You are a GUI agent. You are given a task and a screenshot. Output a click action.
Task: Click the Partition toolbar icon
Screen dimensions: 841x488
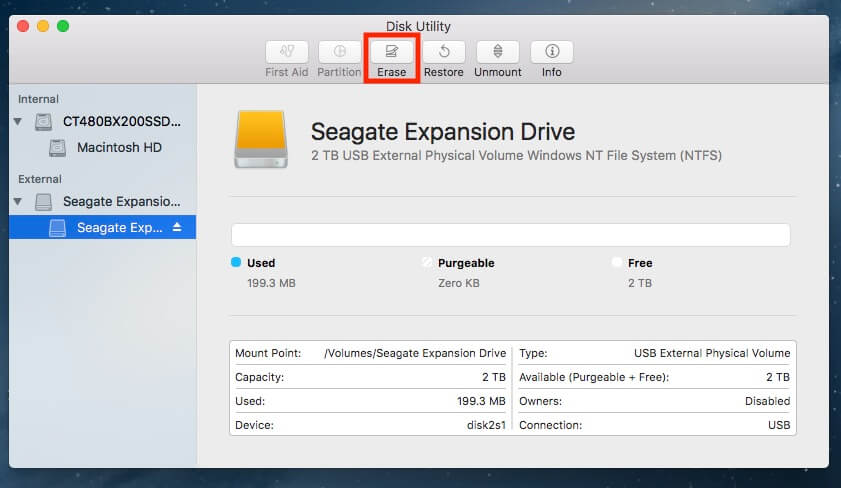click(x=339, y=51)
